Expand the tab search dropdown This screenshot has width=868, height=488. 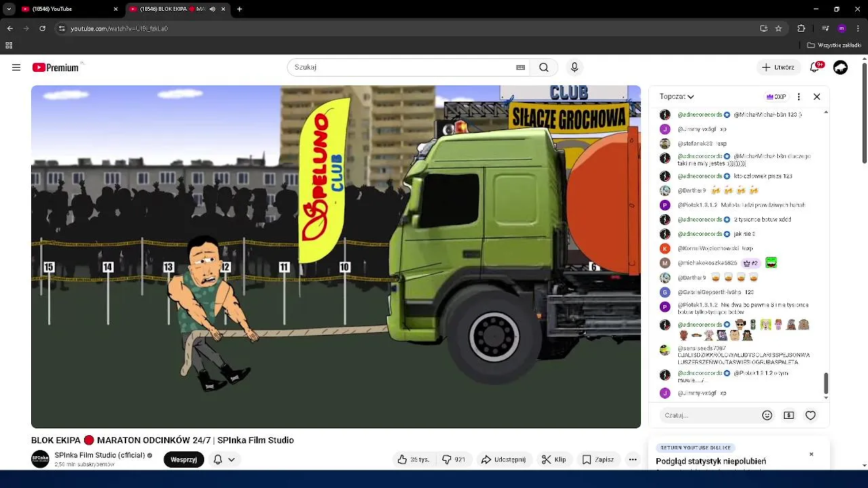tap(9, 9)
